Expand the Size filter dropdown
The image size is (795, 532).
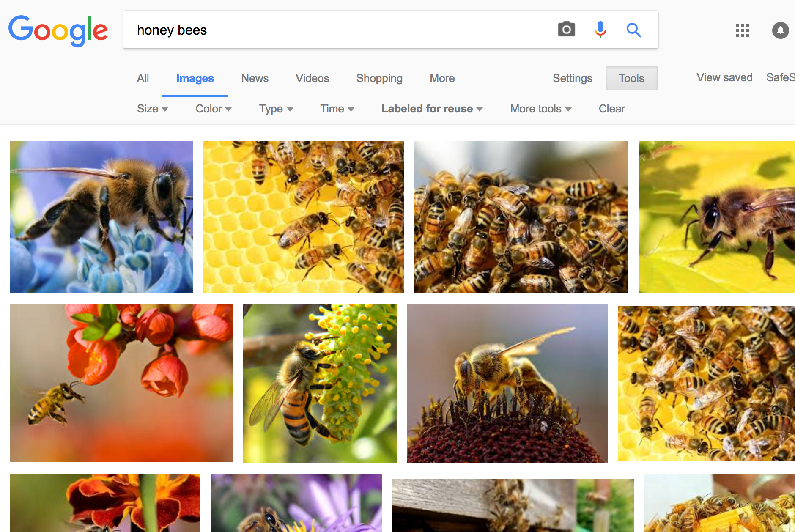[x=152, y=109]
